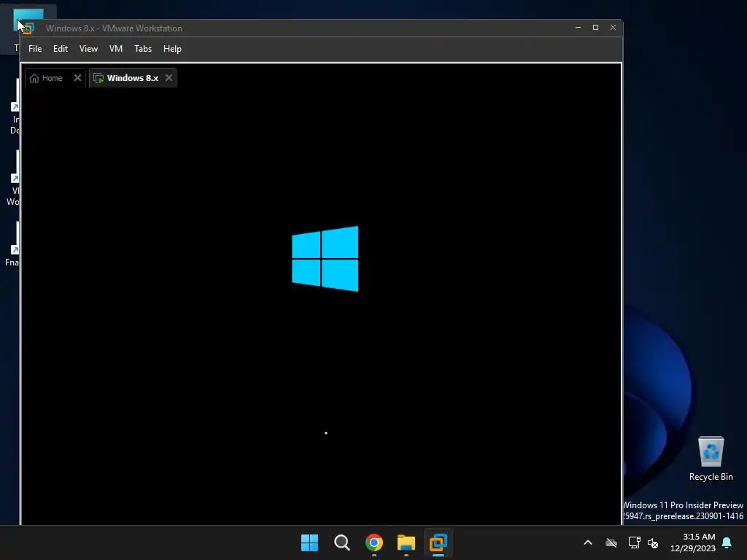Close the Home tab
747x560 pixels.
click(77, 77)
